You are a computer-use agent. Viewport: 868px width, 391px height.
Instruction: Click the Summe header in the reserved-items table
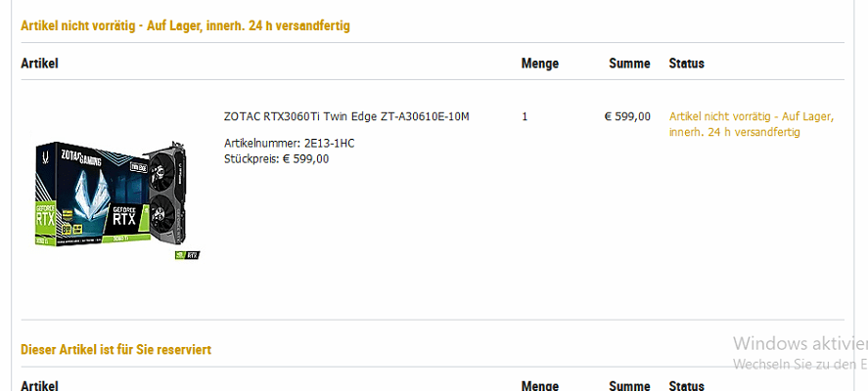[629, 385]
